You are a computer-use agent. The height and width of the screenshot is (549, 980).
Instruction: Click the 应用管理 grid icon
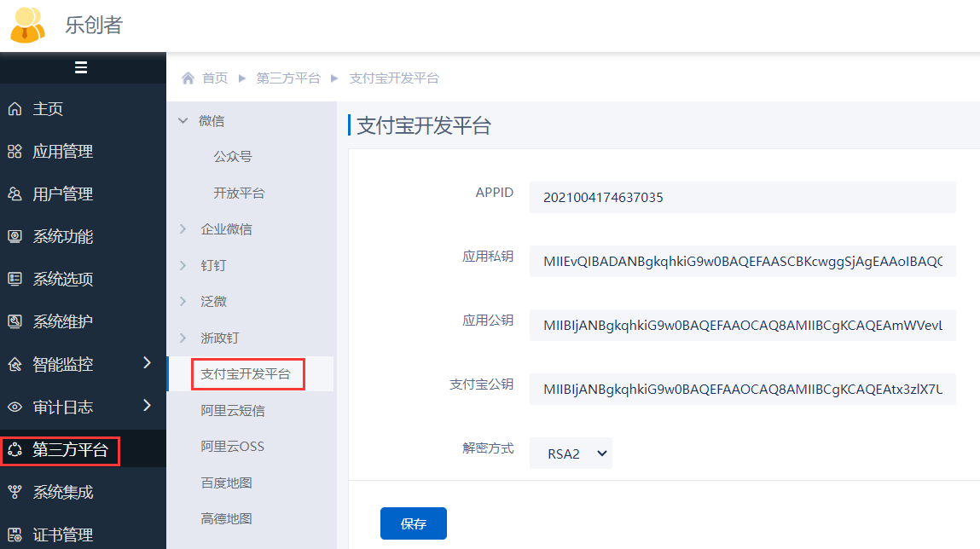coord(14,152)
